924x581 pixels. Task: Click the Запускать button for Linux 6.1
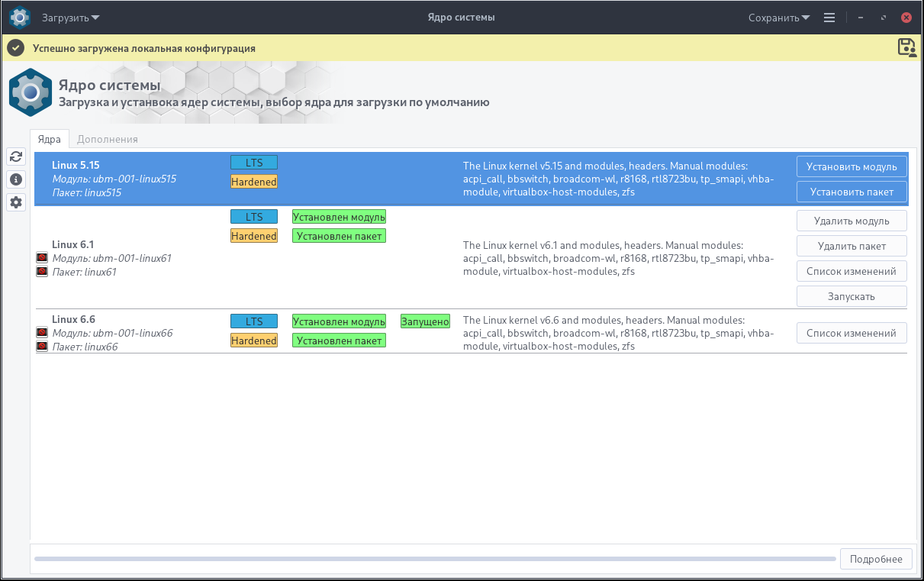[852, 296]
